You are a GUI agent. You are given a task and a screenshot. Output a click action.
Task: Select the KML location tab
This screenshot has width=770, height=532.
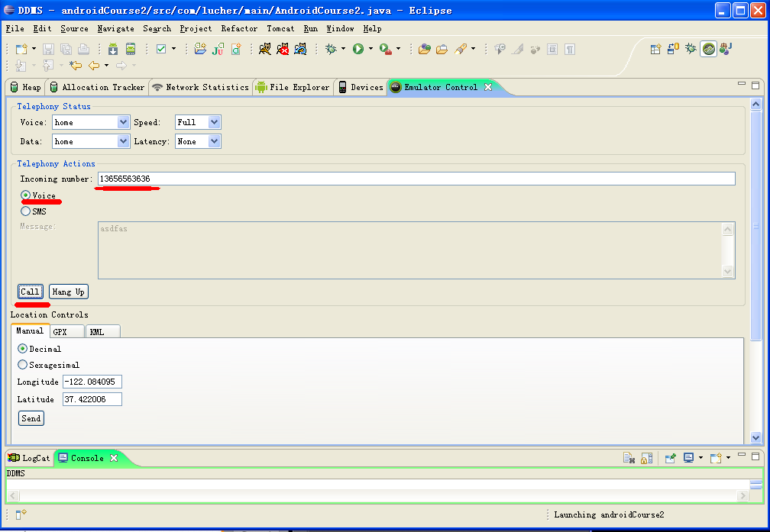[103, 332]
